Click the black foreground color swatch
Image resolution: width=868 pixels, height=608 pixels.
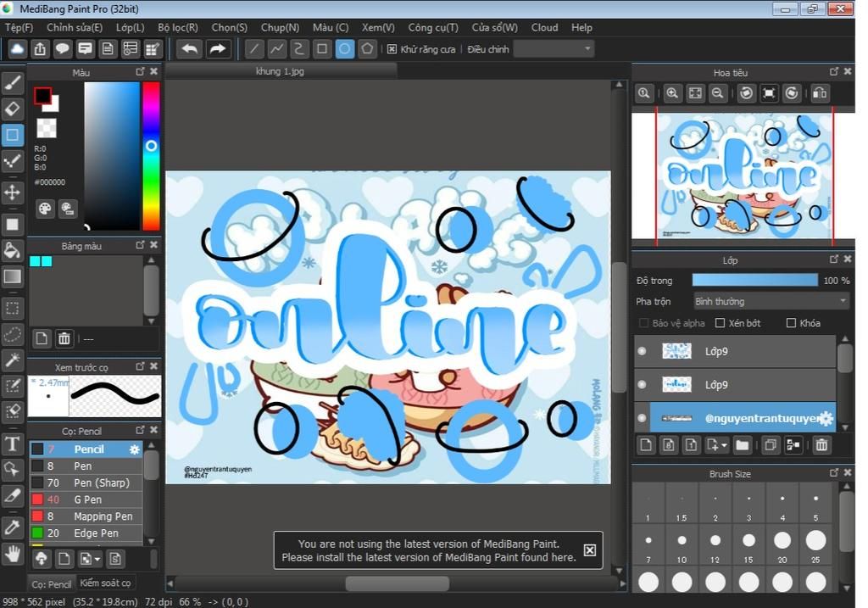click(42, 96)
